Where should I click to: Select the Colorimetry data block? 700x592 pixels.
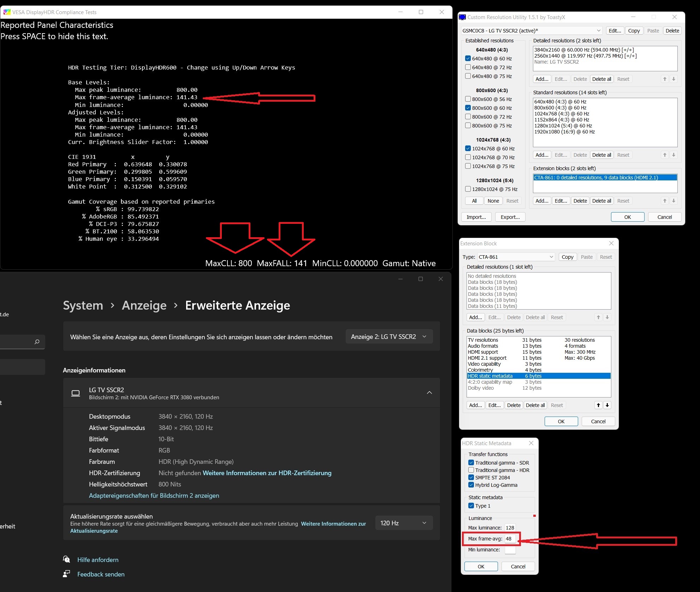click(539, 370)
